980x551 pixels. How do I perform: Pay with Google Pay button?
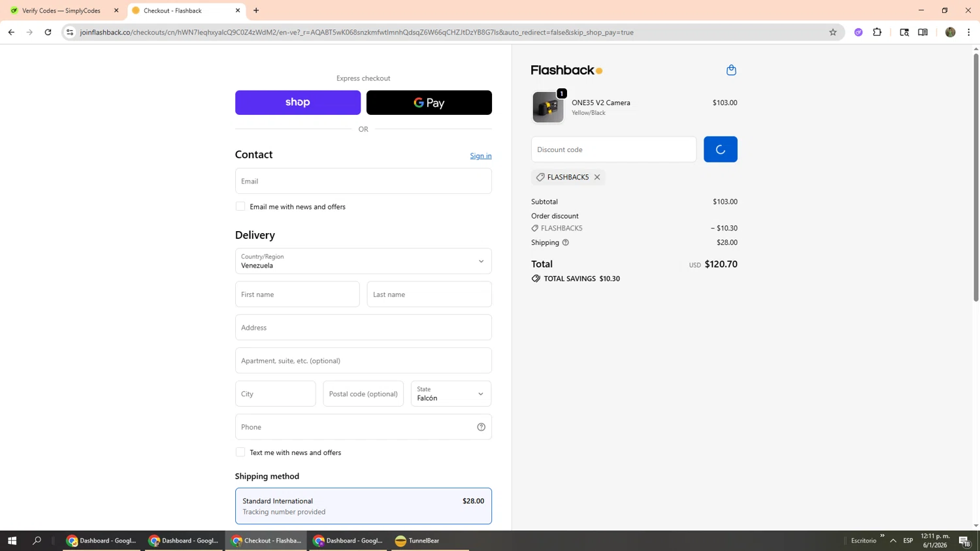tap(429, 102)
